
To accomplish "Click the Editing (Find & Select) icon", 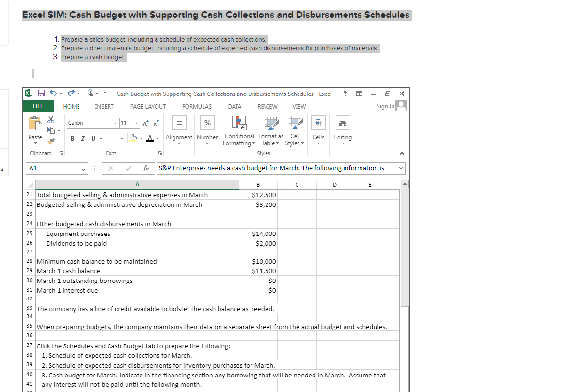I will 343,127.
